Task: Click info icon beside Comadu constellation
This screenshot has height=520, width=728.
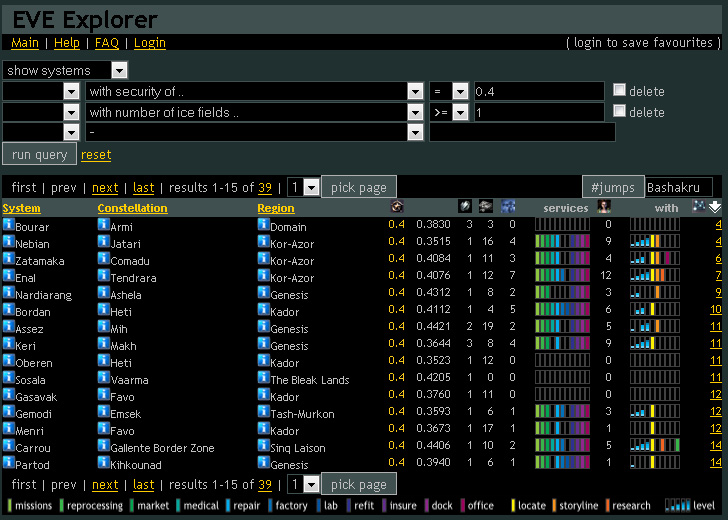Action: pyautogui.click(x=104, y=259)
